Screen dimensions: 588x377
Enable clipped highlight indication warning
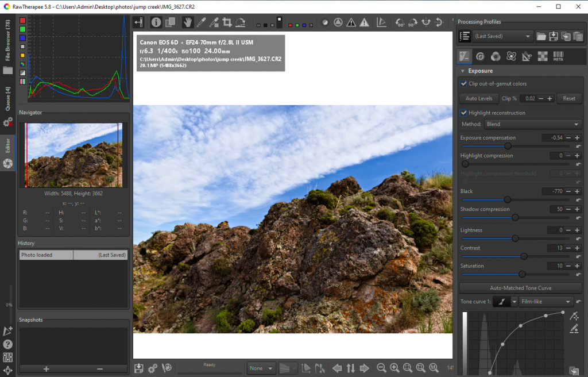point(364,22)
